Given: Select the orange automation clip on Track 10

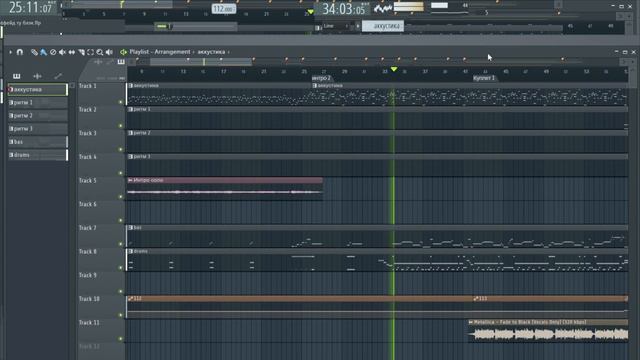Looking at the screenshot, I should (x=300, y=306).
